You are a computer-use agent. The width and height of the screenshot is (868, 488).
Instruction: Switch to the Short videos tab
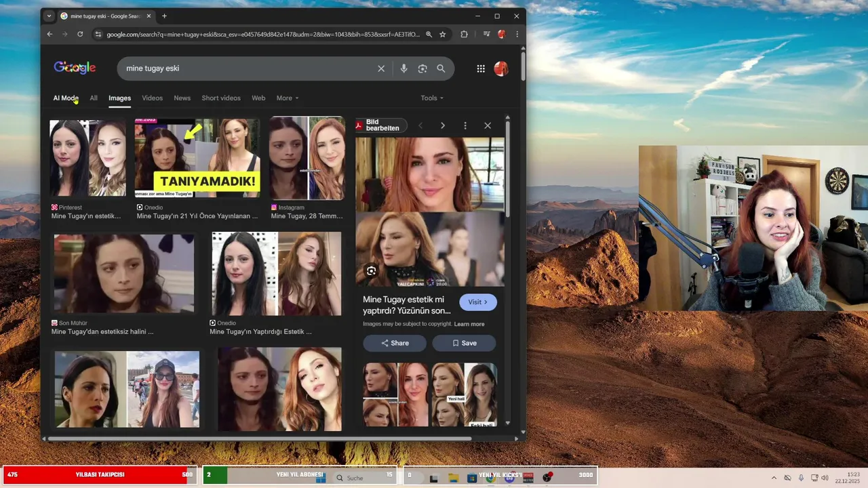pos(221,98)
